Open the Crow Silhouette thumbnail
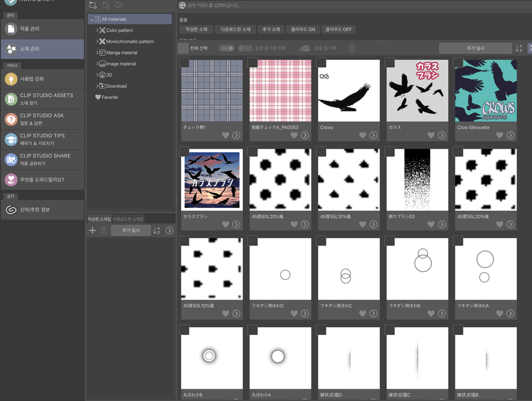This screenshot has width=532, height=401. click(486, 90)
